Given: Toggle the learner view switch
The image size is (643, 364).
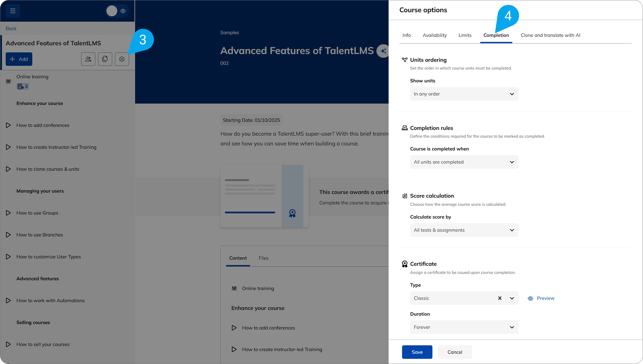Looking at the screenshot, I should [117, 11].
